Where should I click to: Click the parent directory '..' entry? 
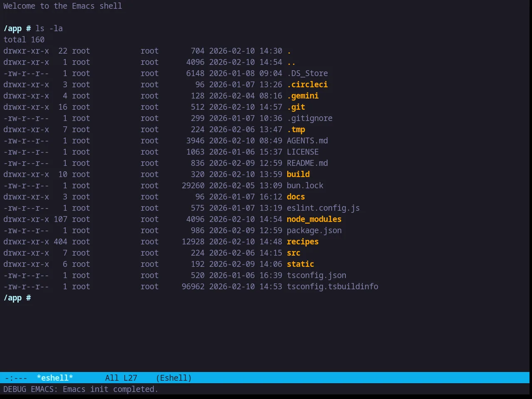pos(291,62)
